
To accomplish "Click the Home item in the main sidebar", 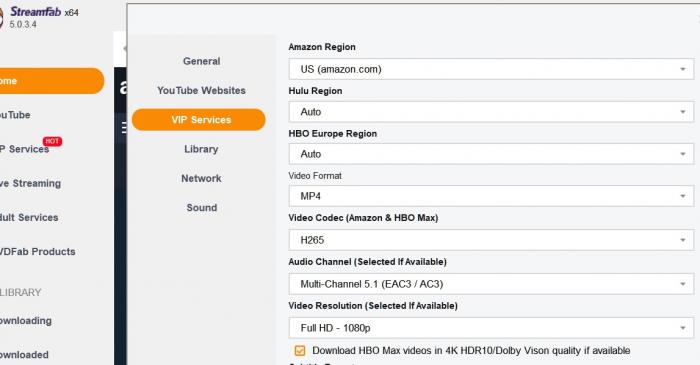I will click(51, 81).
